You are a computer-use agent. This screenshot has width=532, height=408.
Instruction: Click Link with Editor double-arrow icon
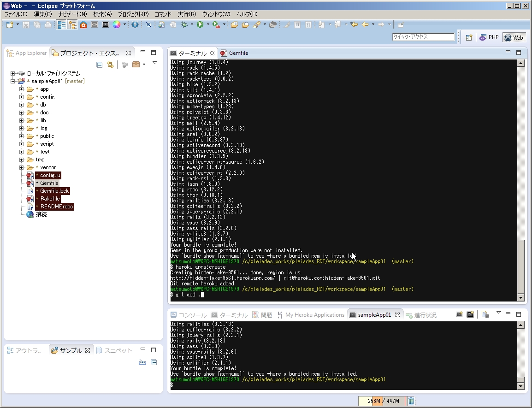tap(110, 65)
